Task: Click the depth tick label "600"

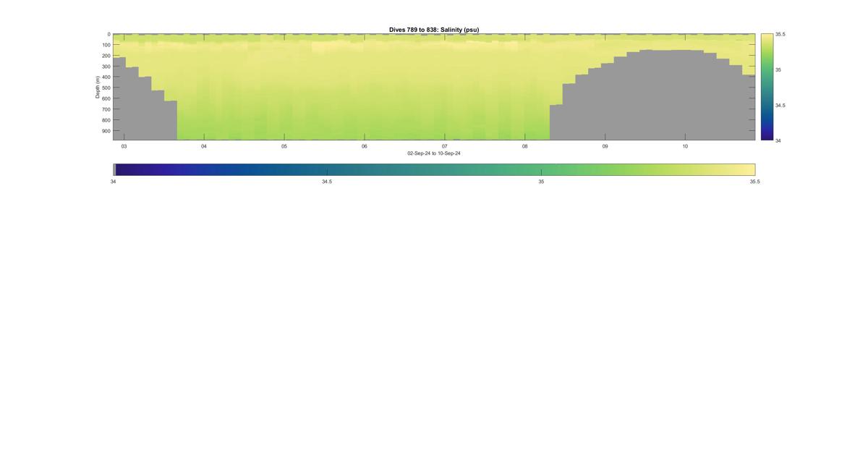Action: [106, 98]
